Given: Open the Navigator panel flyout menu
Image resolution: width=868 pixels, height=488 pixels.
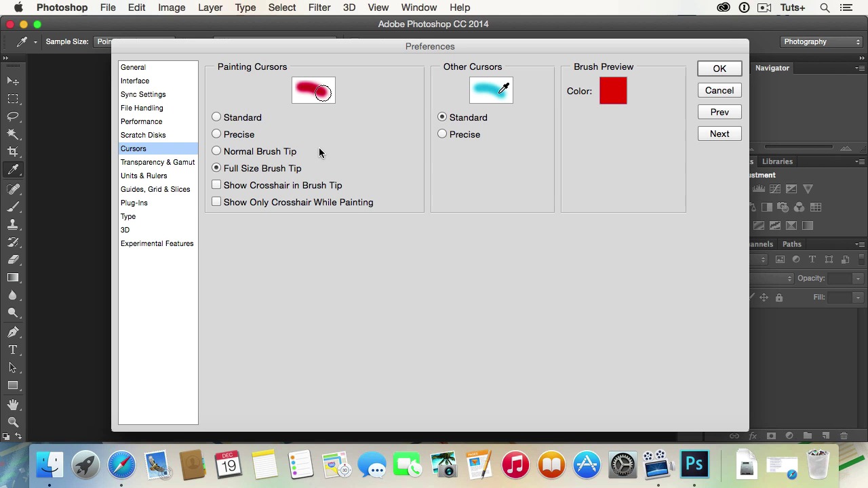Looking at the screenshot, I should point(860,68).
